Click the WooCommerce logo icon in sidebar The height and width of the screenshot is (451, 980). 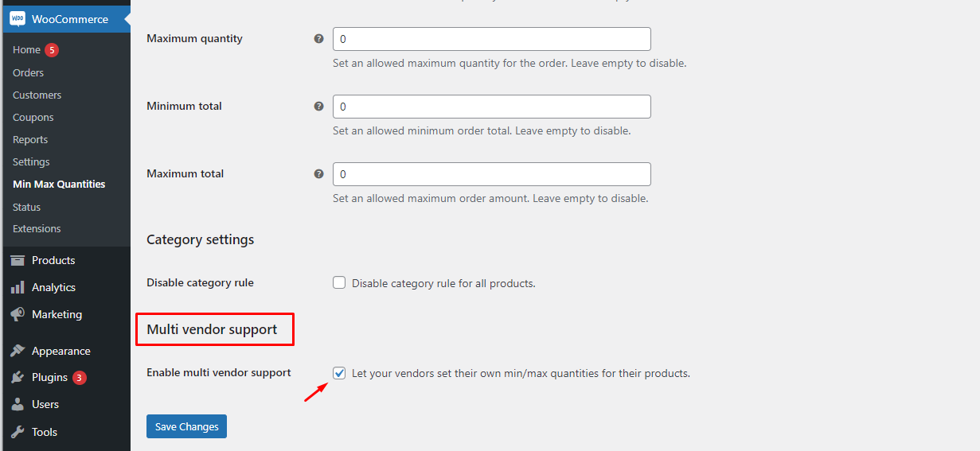click(18, 19)
